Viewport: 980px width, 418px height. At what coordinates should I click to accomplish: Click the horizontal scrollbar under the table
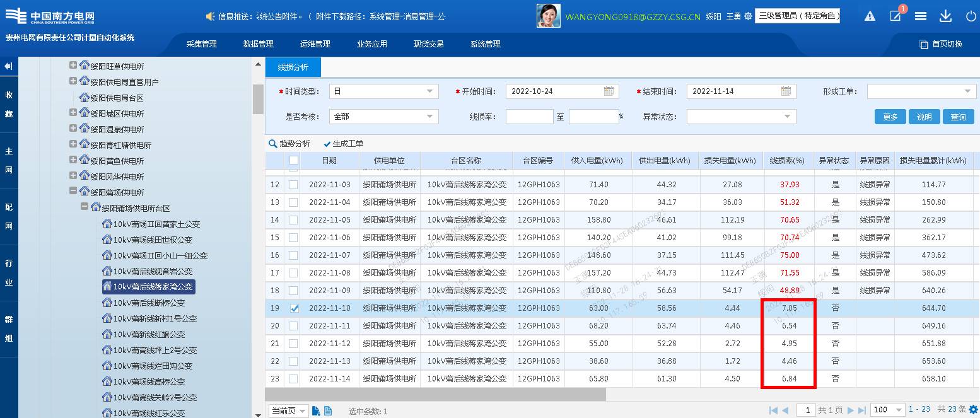(435, 395)
